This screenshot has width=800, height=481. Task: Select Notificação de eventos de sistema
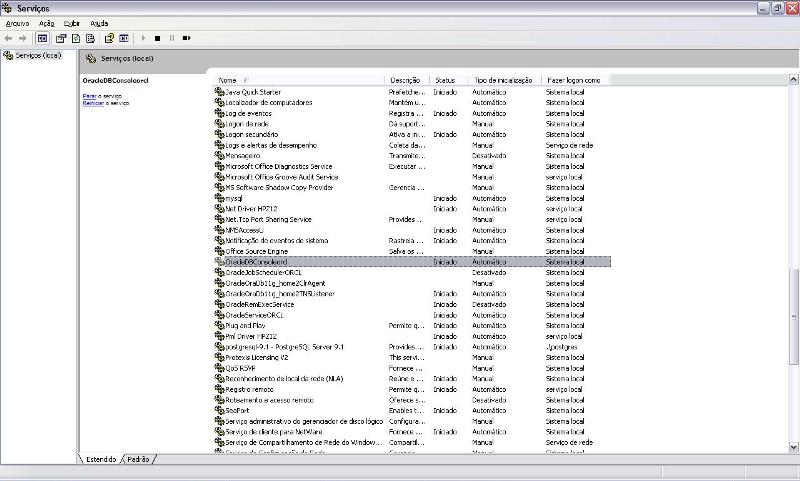tap(277, 241)
